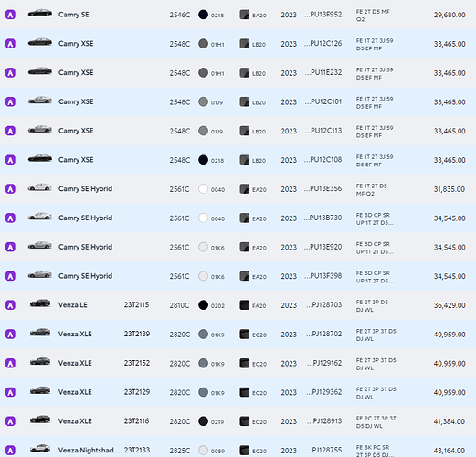The height and width of the screenshot is (457, 476).
Task: Click the black 0202 color swatch on the Venza LE row
Action: point(203,305)
